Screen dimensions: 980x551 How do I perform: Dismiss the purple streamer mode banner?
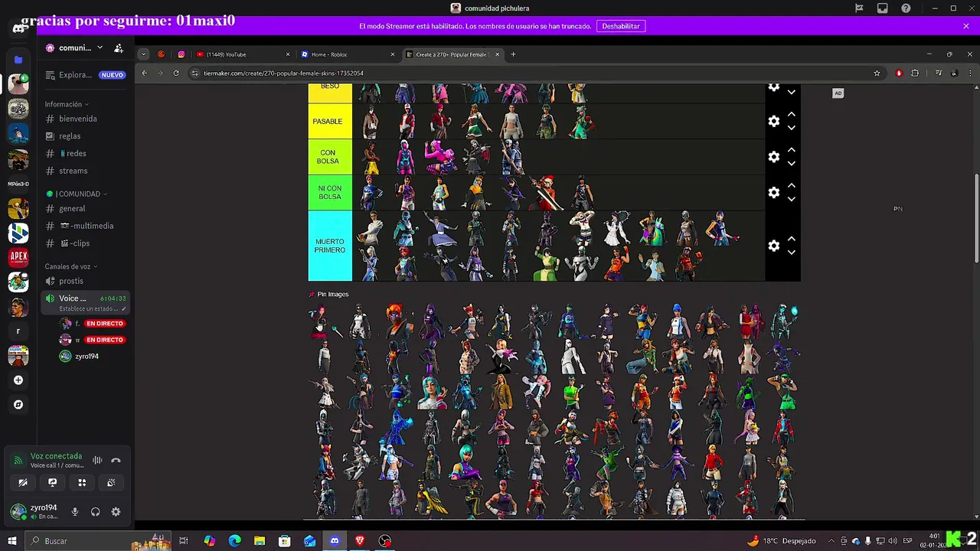point(966,26)
